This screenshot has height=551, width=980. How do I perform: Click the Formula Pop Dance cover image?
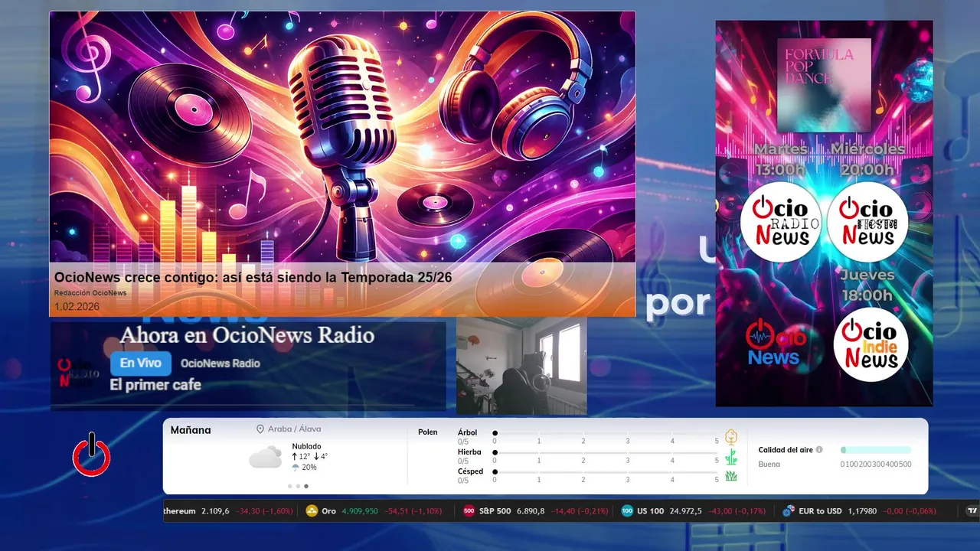click(x=824, y=85)
